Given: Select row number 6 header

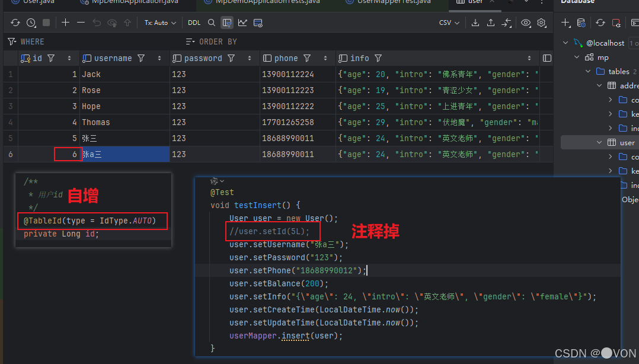Looking at the screenshot, I should pos(11,154).
